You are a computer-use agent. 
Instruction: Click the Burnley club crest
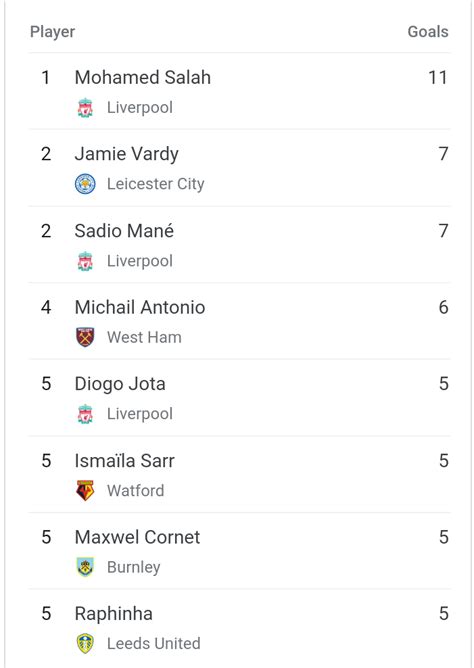click(x=85, y=567)
